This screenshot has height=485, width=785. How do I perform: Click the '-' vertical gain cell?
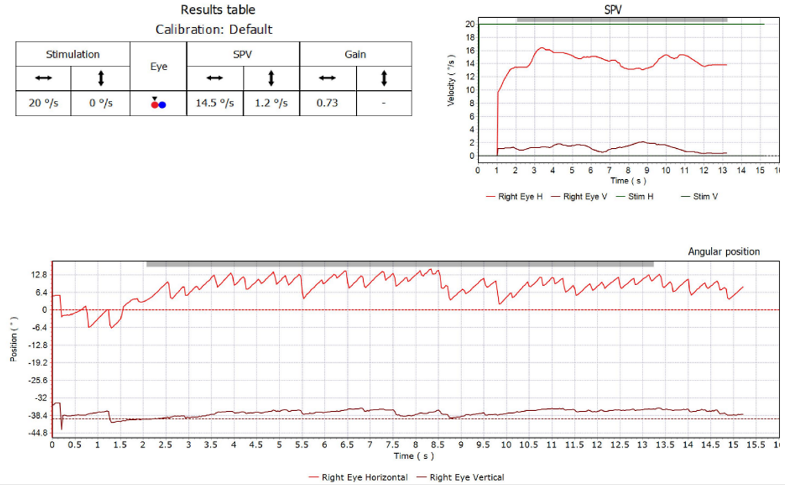[x=384, y=103]
